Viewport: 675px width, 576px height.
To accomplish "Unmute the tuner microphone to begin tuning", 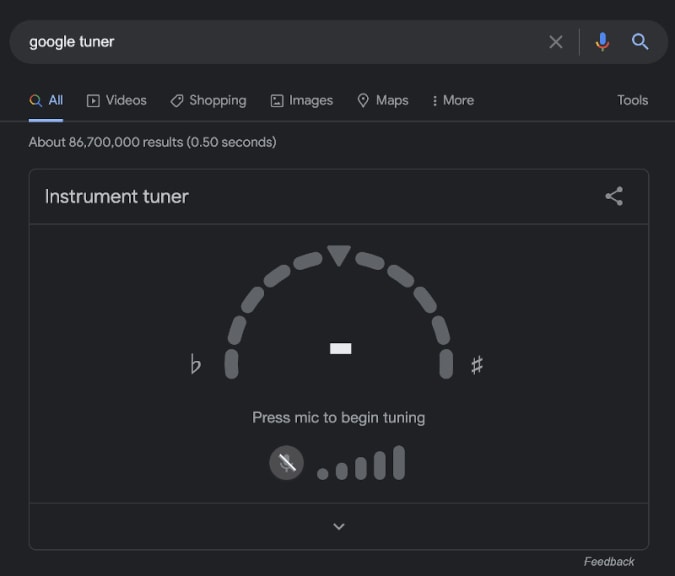I will (x=286, y=463).
